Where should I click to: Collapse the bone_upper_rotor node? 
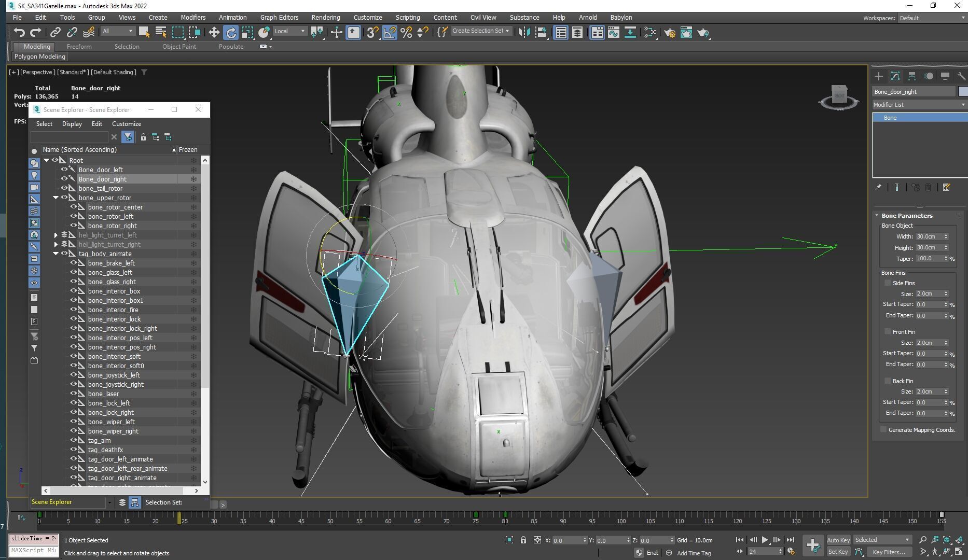pyautogui.click(x=56, y=198)
